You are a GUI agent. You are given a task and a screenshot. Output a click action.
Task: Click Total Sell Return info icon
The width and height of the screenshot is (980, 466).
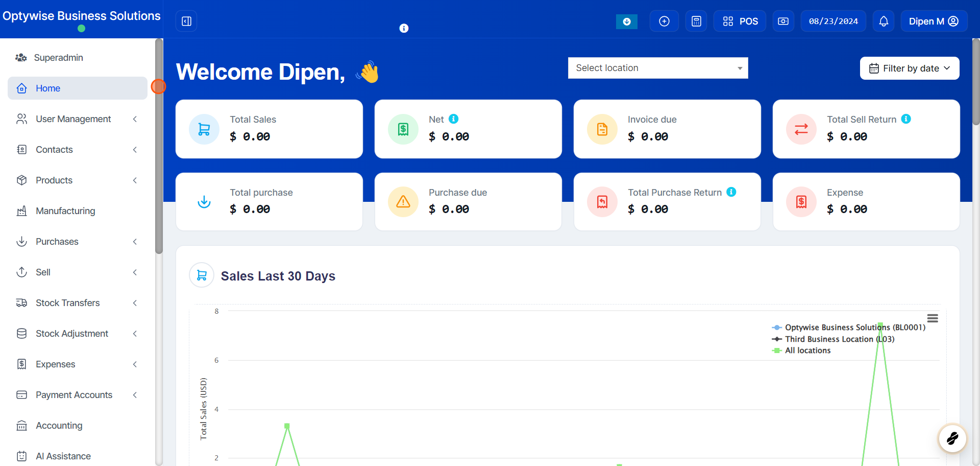click(x=906, y=119)
